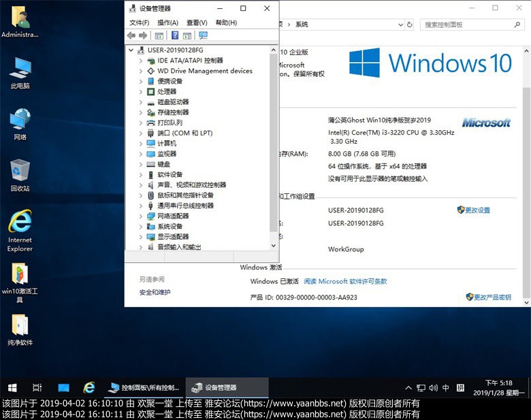This screenshot has height=420, width=531.
Task: Show hidden tray icons chevron
Action: click(x=408, y=388)
